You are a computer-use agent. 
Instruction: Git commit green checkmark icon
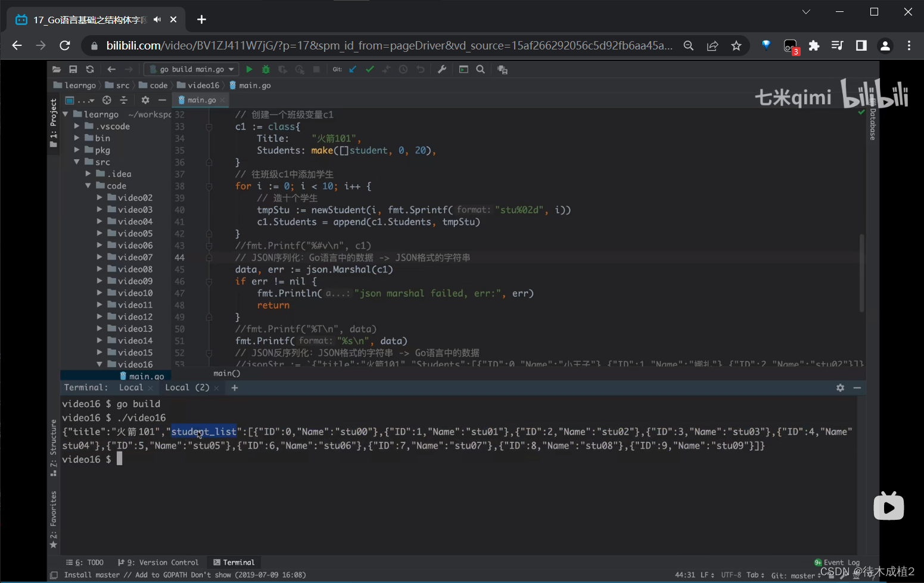[370, 70]
